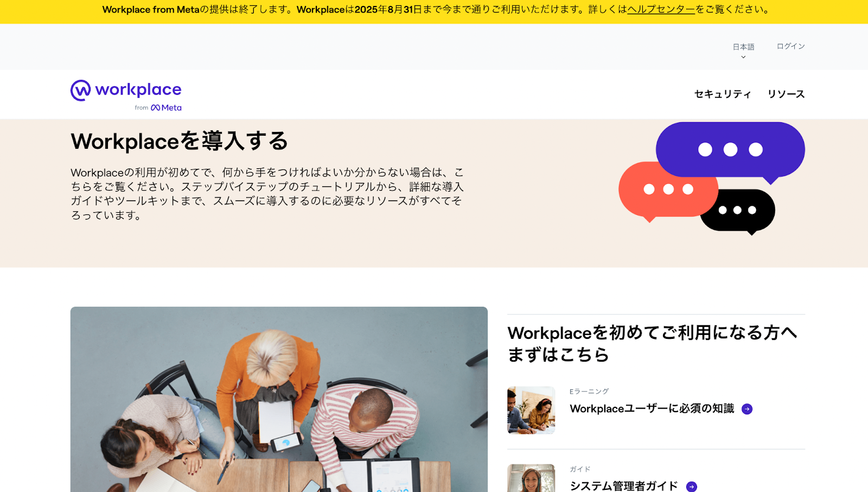Click the ログイン link
The height and width of the screenshot is (492, 868).
click(790, 47)
